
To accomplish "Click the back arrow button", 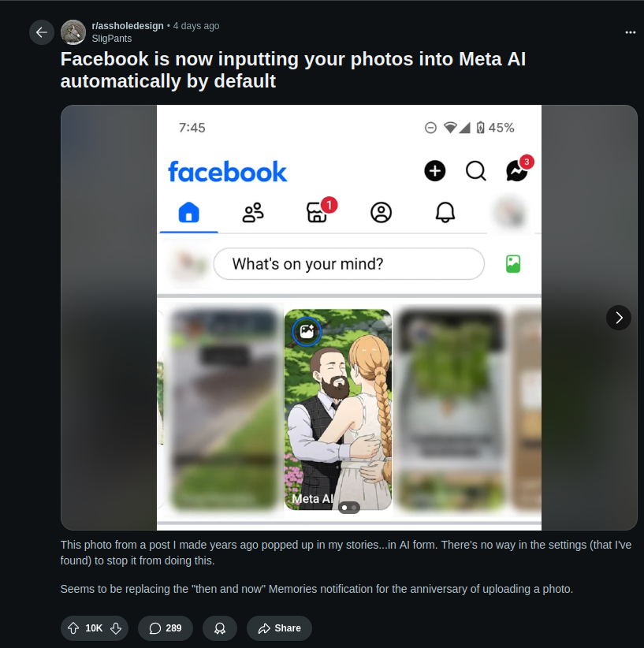I will pos(42,32).
